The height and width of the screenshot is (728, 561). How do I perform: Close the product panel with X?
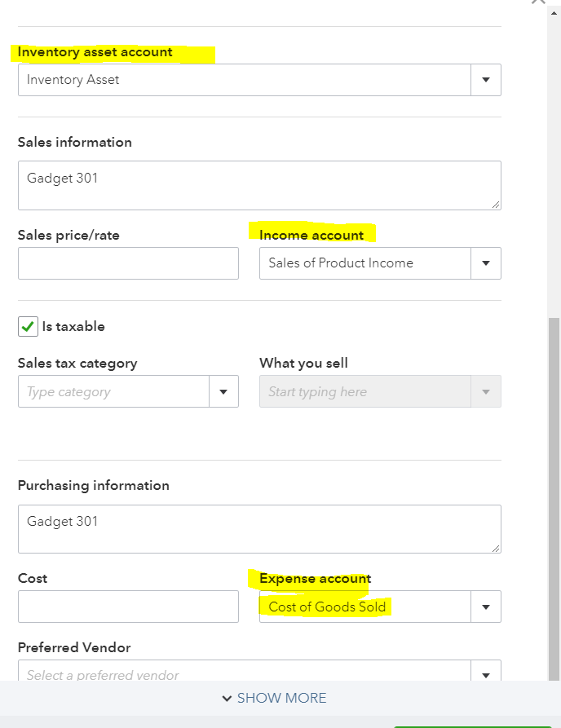[x=538, y=2]
